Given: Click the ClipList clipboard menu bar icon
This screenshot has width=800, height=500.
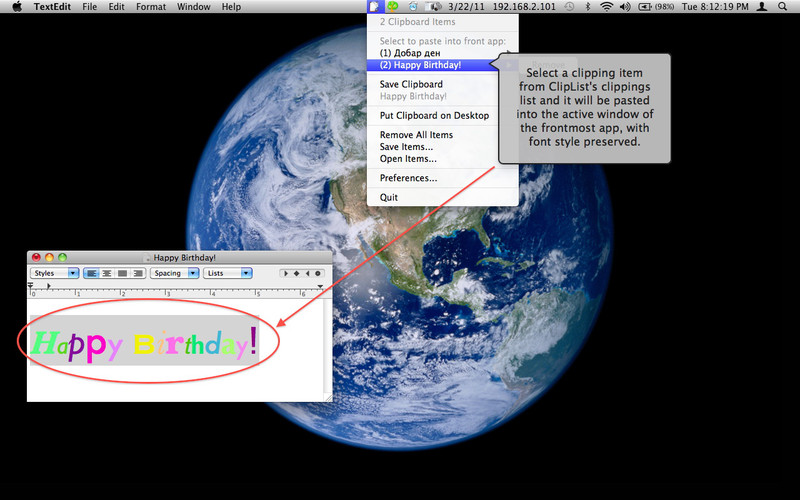Looking at the screenshot, I should click(375, 7).
